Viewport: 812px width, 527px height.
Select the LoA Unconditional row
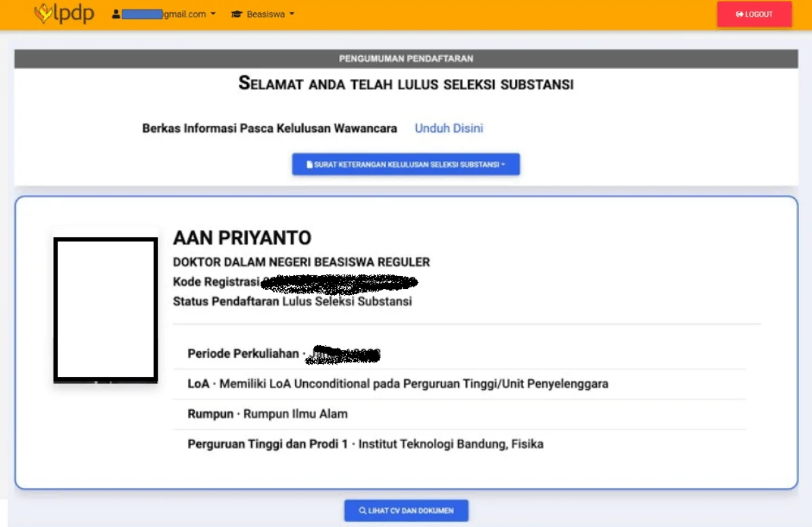click(398, 384)
